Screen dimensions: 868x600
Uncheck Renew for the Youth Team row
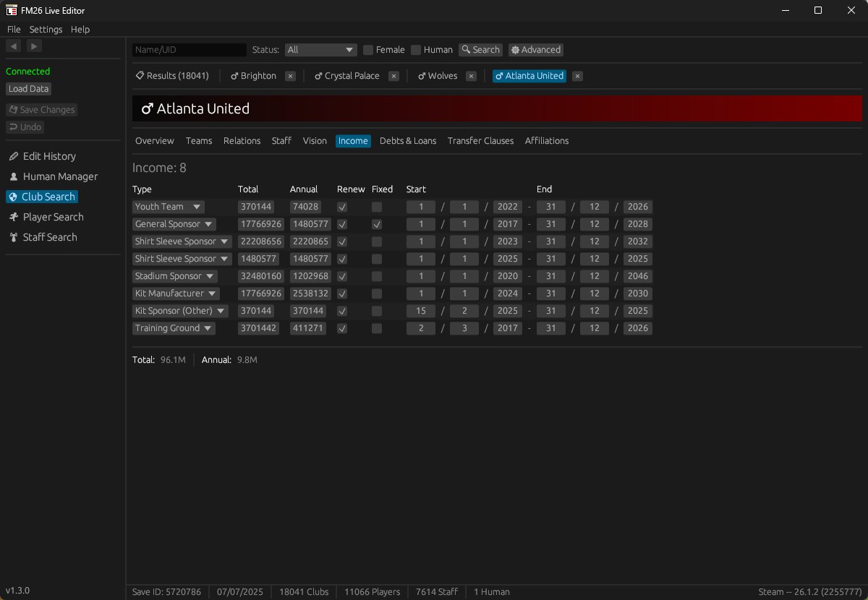[342, 207]
